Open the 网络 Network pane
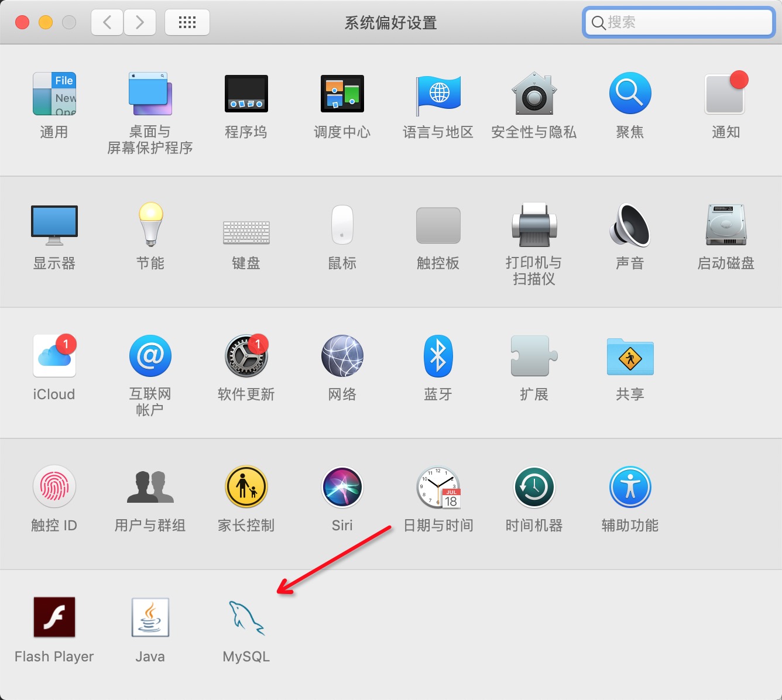The width and height of the screenshot is (782, 700). coord(342,356)
